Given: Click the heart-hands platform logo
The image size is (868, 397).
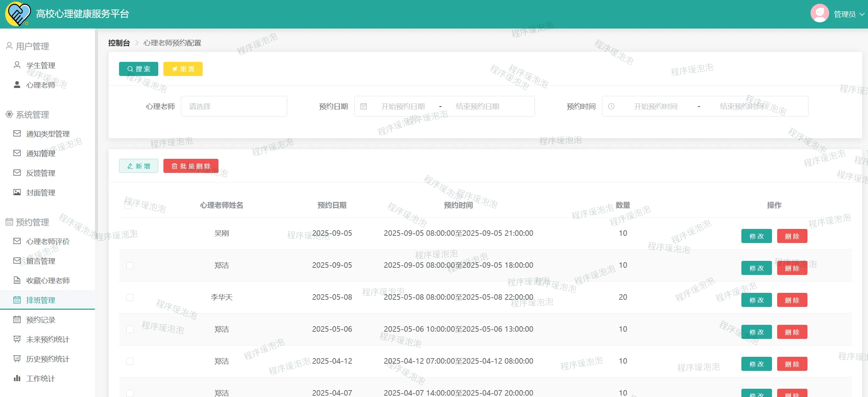Looking at the screenshot, I should click(18, 14).
